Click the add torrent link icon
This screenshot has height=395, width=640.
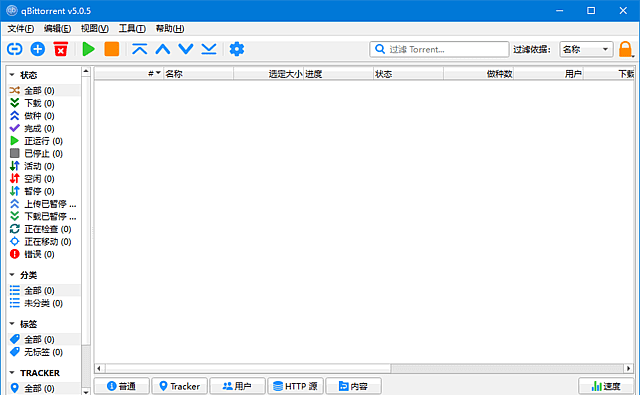(15, 49)
